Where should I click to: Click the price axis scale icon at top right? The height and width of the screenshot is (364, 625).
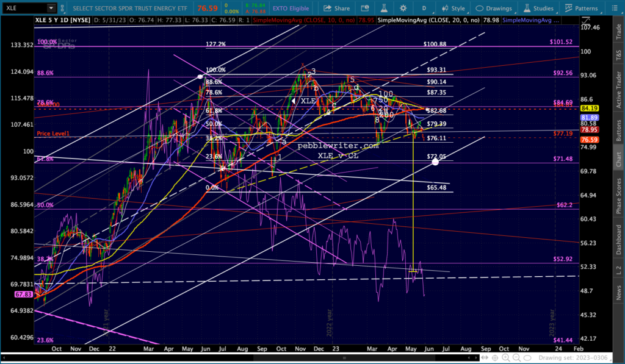(585, 20)
